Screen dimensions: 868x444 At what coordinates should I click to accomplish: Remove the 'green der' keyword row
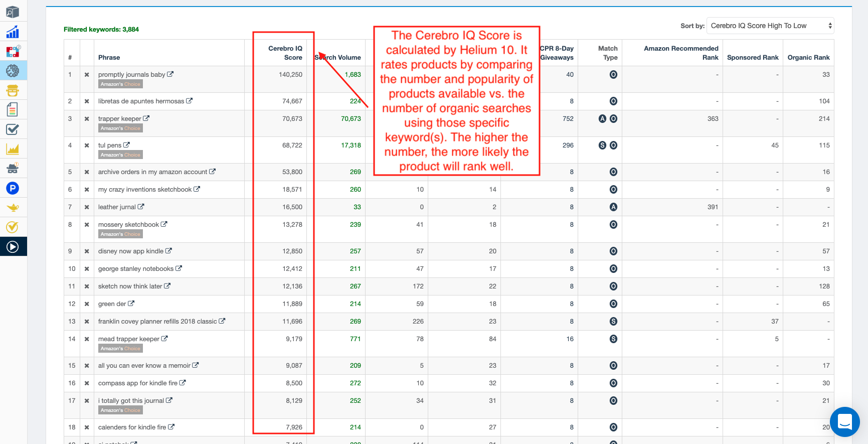point(87,304)
